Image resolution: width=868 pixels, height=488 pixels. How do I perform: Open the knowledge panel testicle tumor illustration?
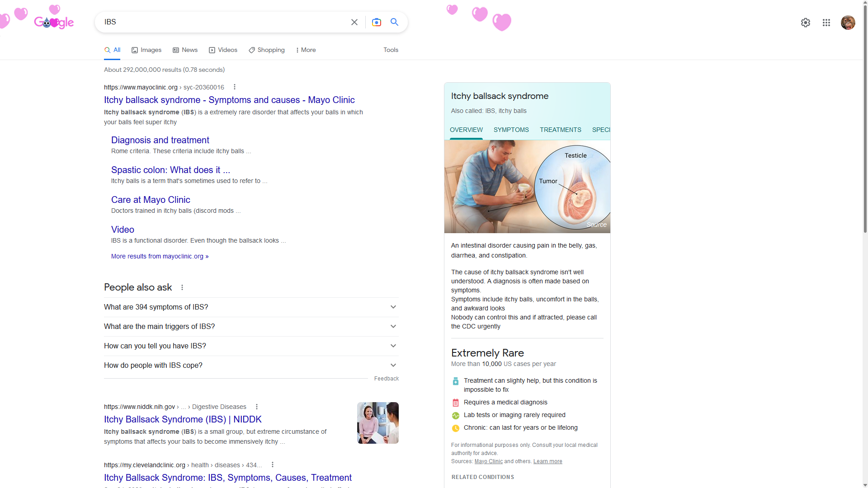pyautogui.click(x=527, y=187)
